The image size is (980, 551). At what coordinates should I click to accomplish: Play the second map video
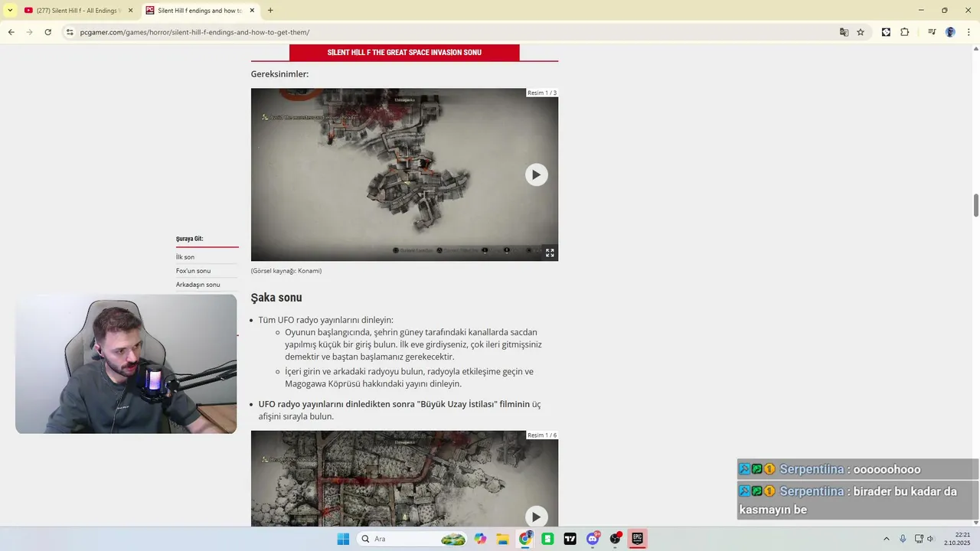pyautogui.click(x=536, y=517)
